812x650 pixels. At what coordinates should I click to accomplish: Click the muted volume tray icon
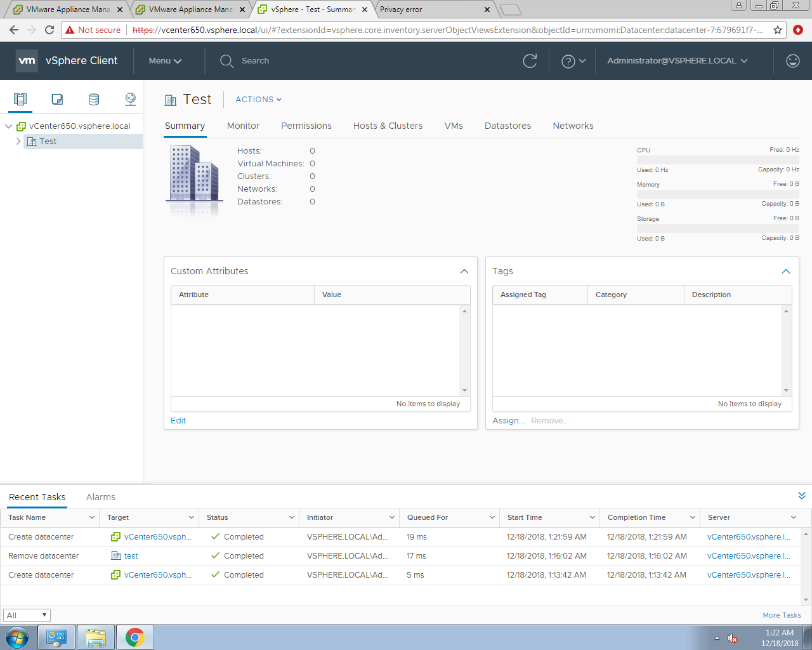point(733,638)
